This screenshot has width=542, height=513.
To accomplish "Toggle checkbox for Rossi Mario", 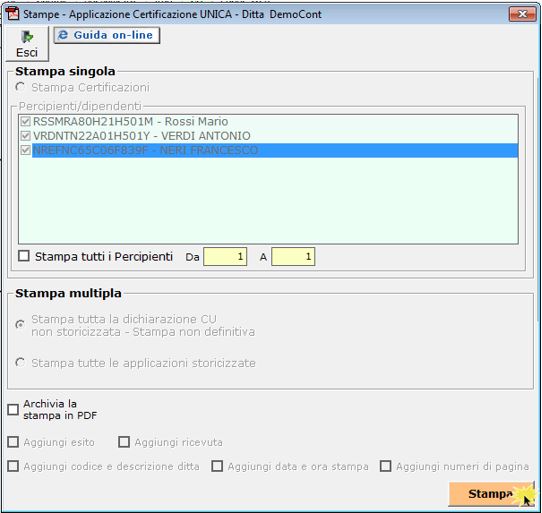I will pos(26,121).
